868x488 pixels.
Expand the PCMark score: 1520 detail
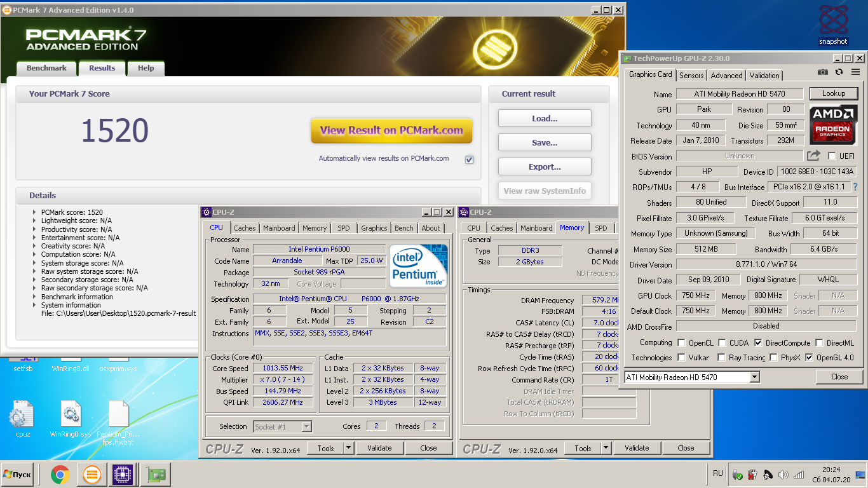(x=34, y=212)
